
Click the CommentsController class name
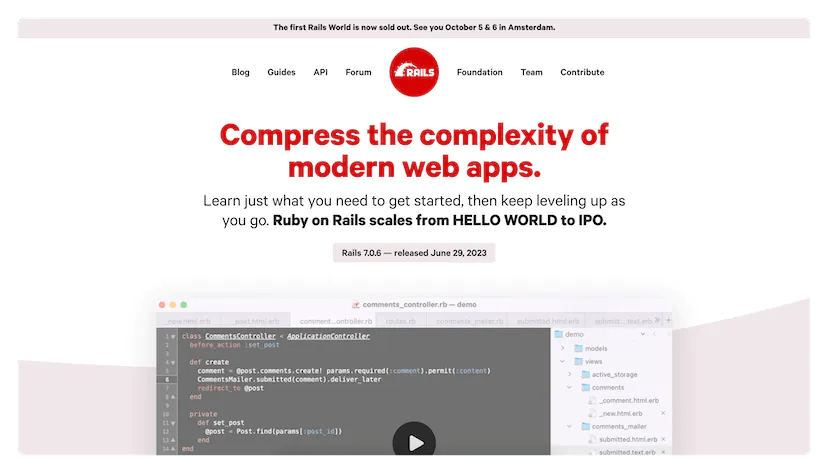click(240, 336)
